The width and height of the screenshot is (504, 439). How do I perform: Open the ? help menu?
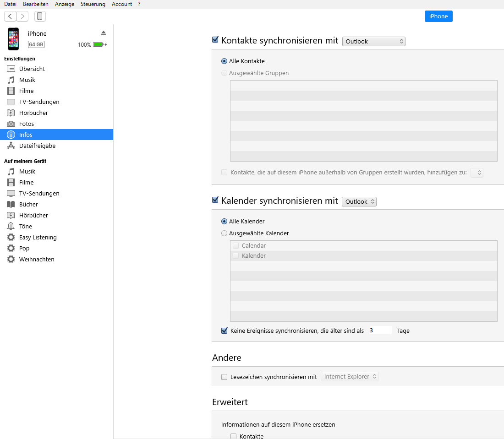tap(139, 4)
